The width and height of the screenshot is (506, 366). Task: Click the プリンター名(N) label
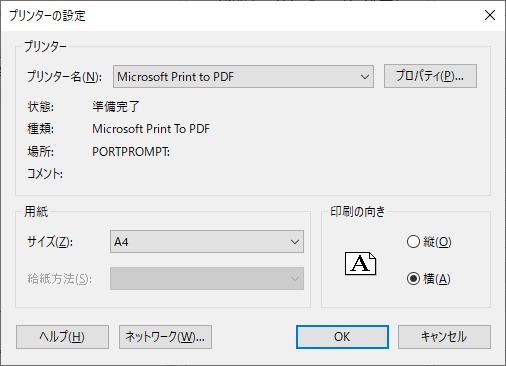point(64,77)
